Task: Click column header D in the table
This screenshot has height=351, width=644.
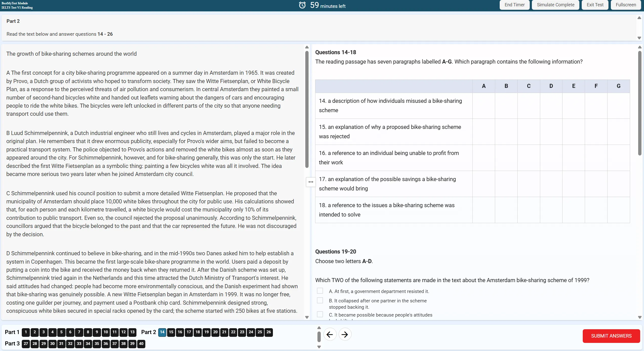Action: pos(551,86)
